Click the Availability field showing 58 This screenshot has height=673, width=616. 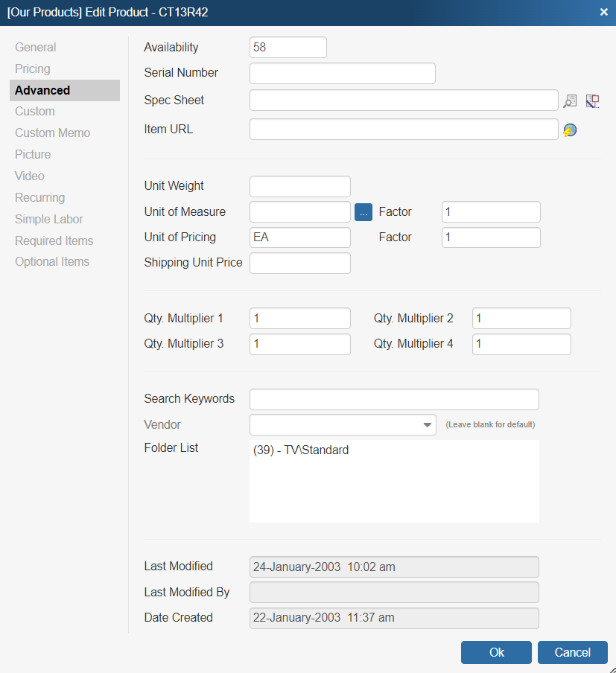288,47
